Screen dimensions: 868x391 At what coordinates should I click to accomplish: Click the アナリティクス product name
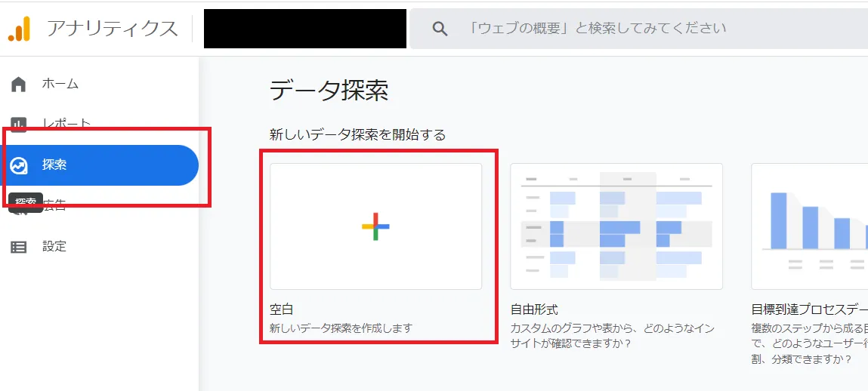point(113,28)
